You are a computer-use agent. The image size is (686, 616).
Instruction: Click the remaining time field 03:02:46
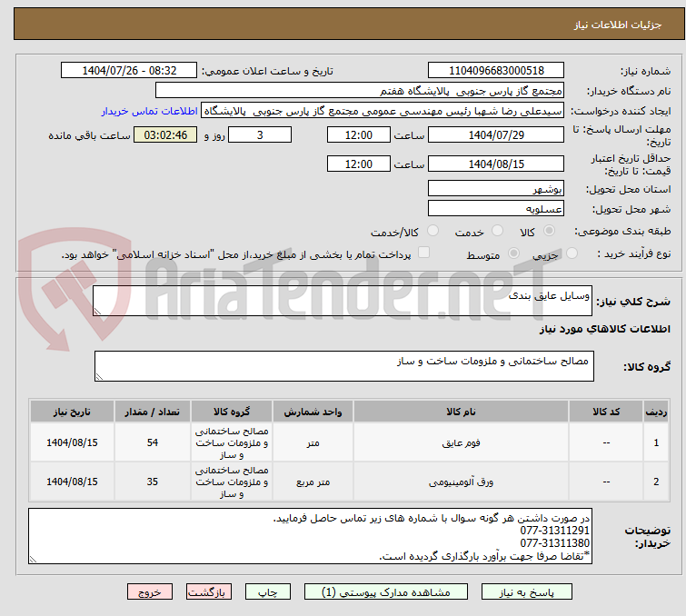coord(165,134)
